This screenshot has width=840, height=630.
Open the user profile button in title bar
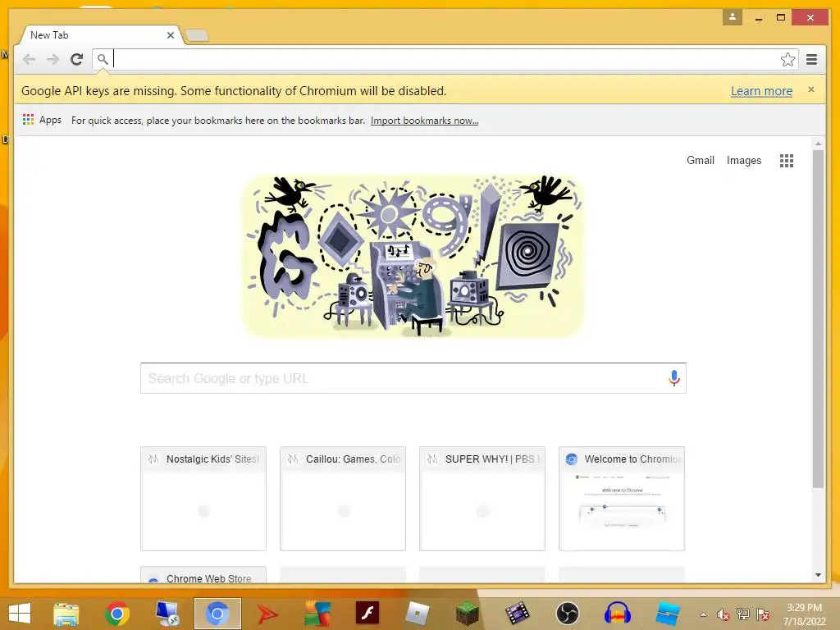[732, 17]
